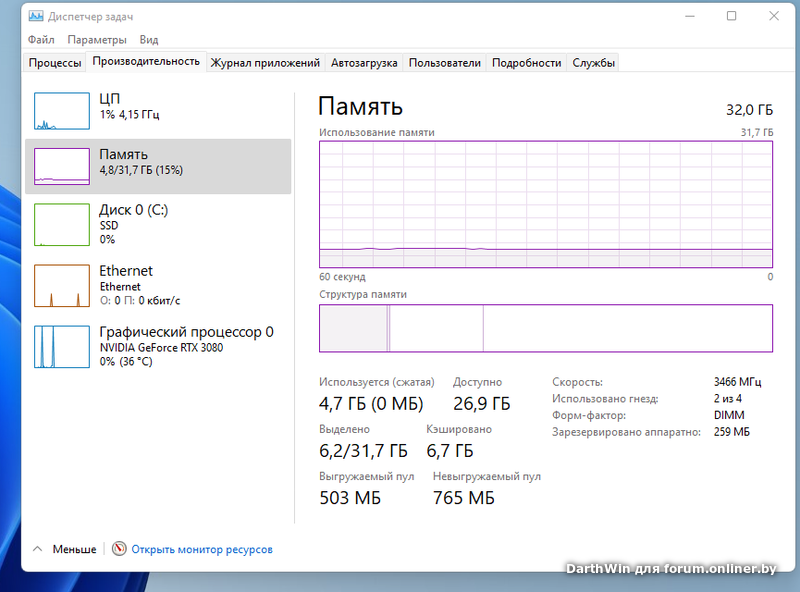Select the ЦП performance graph thumbnail
Screen dimensions: 800x592
[62, 111]
